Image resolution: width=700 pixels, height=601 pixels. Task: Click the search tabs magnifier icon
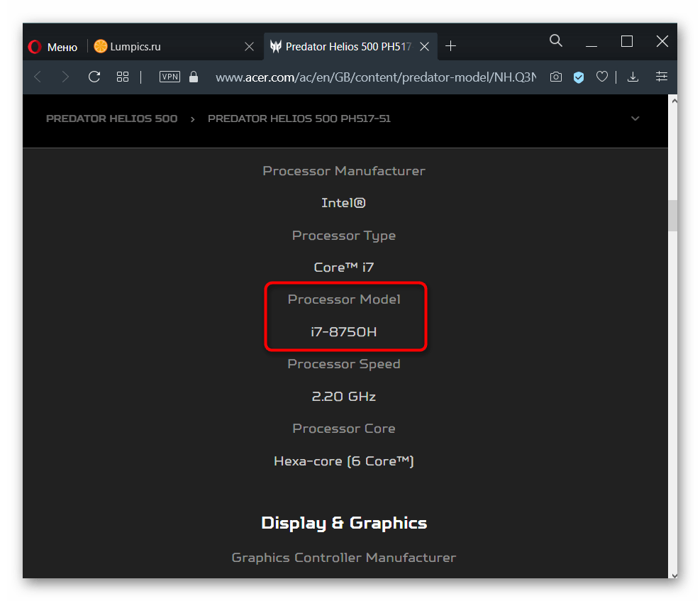[556, 41]
